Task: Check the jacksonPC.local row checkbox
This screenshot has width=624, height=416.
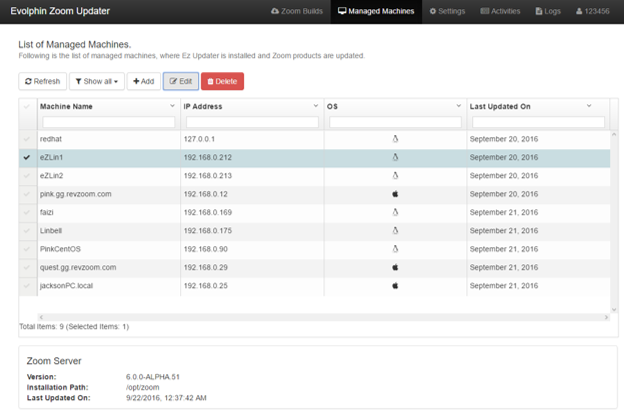Action: pos(27,285)
